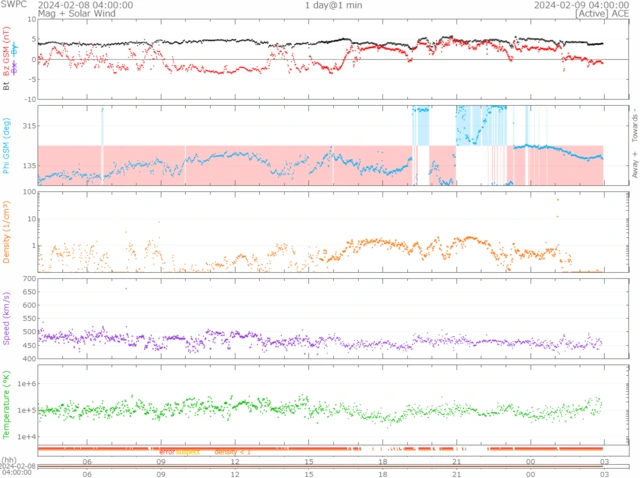Click the 12 hour tick on time axis
The width and height of the screenshot is (640, 478).
point(235,462)
